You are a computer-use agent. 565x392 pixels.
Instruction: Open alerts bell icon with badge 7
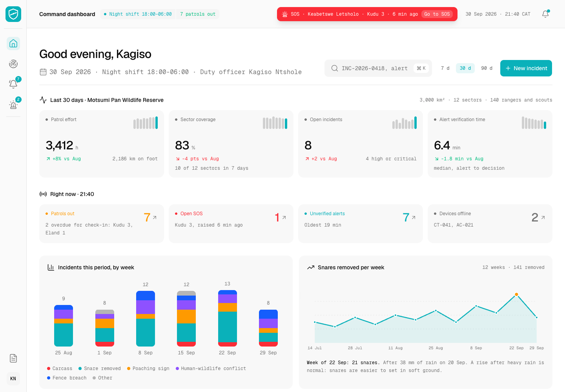tap(13, 84)
